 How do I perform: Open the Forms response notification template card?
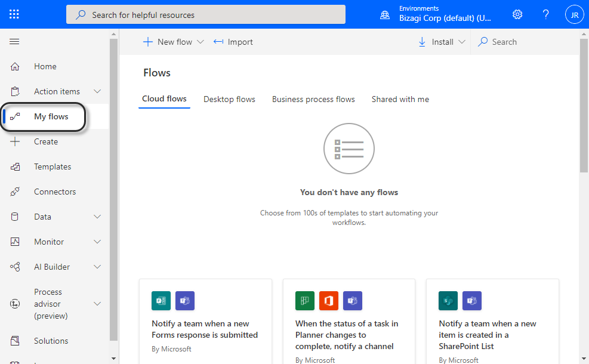pyautogui.click(x=205, y=322)
